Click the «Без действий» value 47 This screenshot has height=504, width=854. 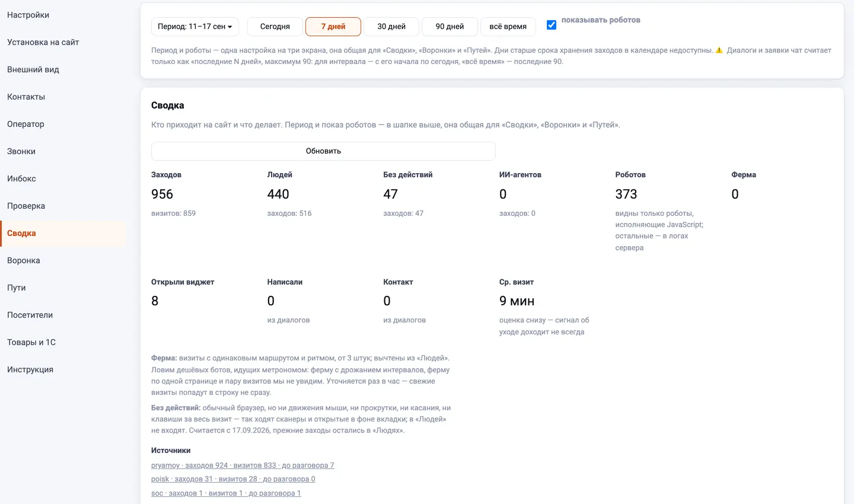pos(390,194)
